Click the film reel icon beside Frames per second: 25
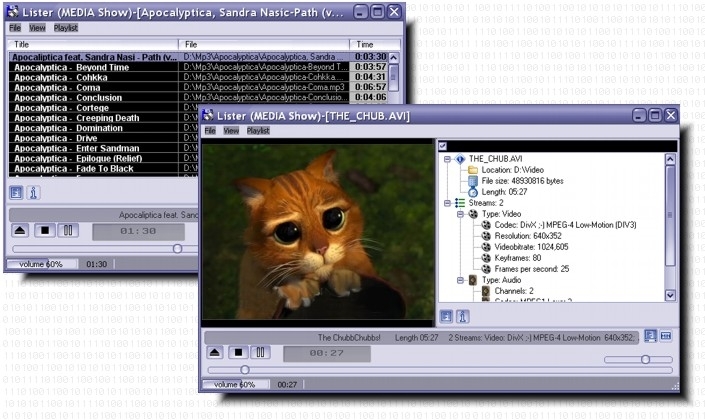This screenshot has height=420, width=705. point(486,269)
